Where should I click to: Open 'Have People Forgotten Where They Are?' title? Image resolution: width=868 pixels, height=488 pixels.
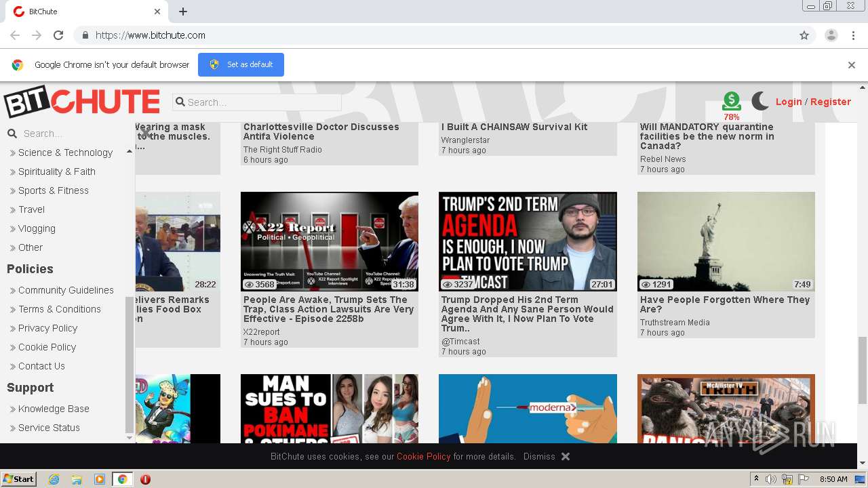point(725,304)
